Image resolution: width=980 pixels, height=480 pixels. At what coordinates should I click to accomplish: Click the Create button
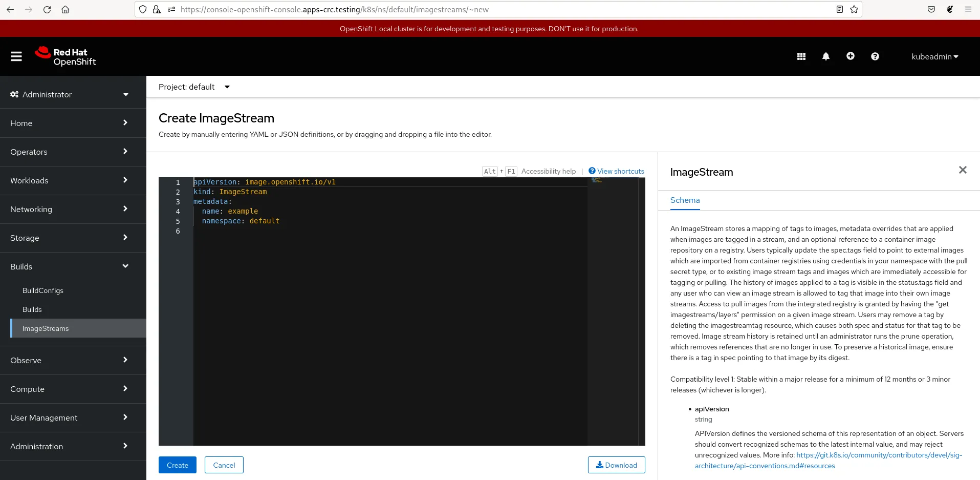coord(177,465)
